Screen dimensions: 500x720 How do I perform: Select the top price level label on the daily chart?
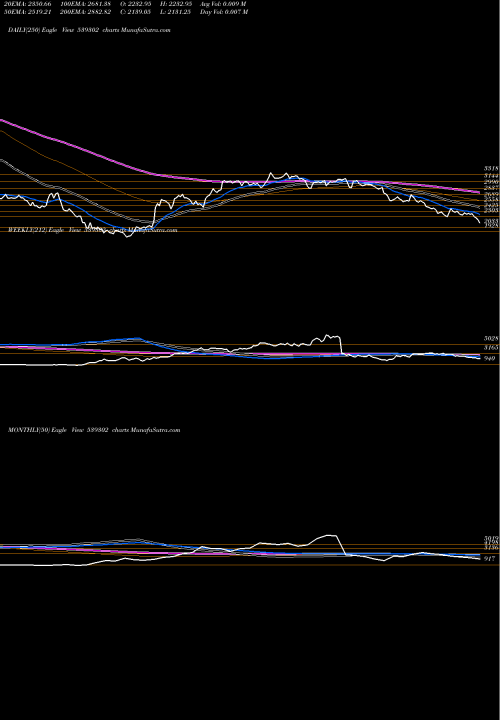pyautogui.click(x=491, y=169)
